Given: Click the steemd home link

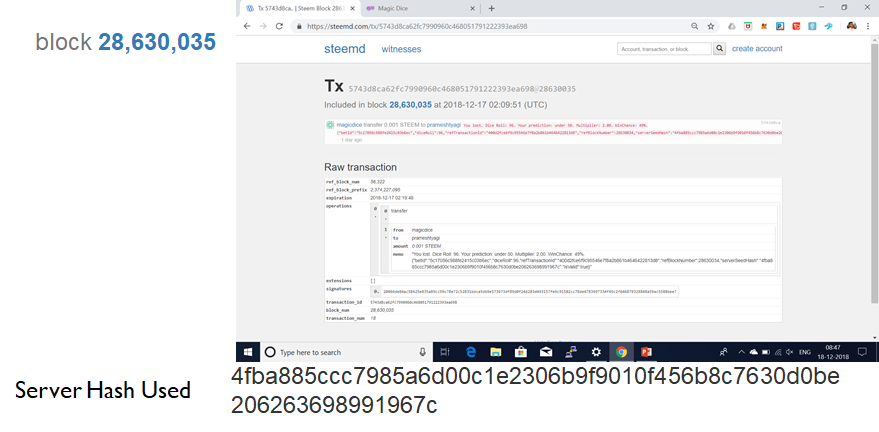Looking at the screenshot, I should click(345, 49).
